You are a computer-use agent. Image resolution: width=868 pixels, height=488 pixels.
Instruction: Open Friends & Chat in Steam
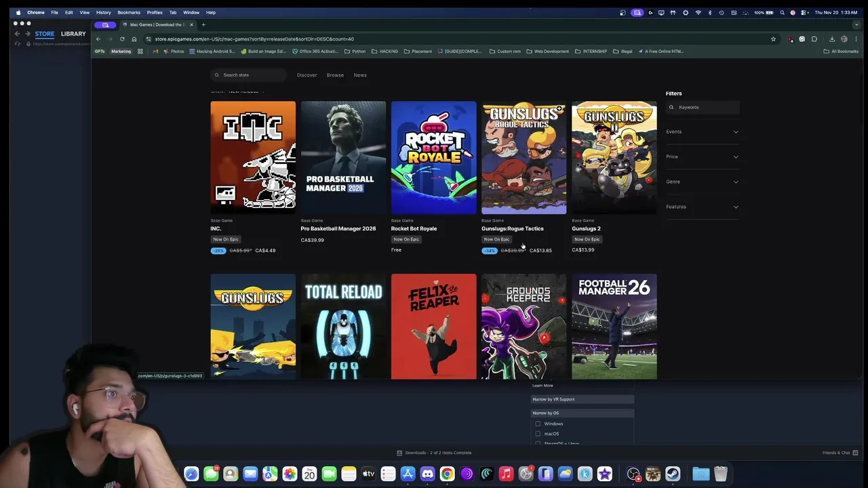pyautogui.click(x=840, y=453)
